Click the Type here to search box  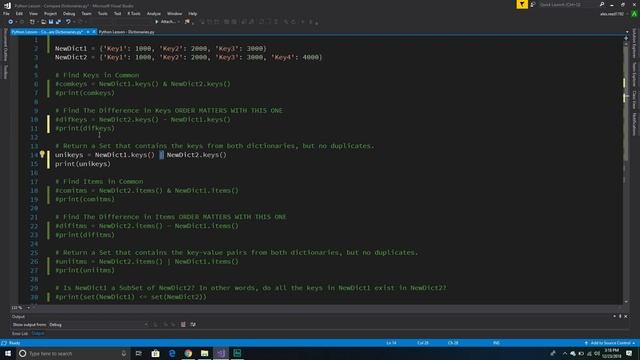coord(73,353)
